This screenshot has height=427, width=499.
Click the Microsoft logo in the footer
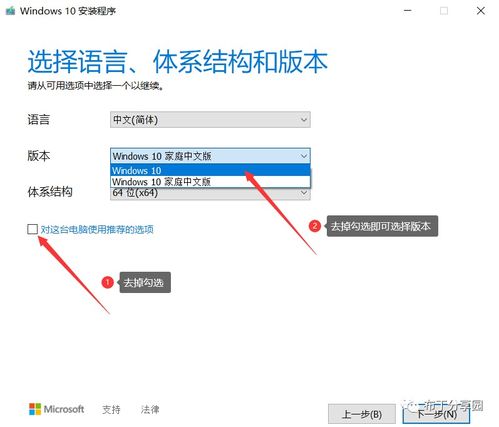coord(56,409)
